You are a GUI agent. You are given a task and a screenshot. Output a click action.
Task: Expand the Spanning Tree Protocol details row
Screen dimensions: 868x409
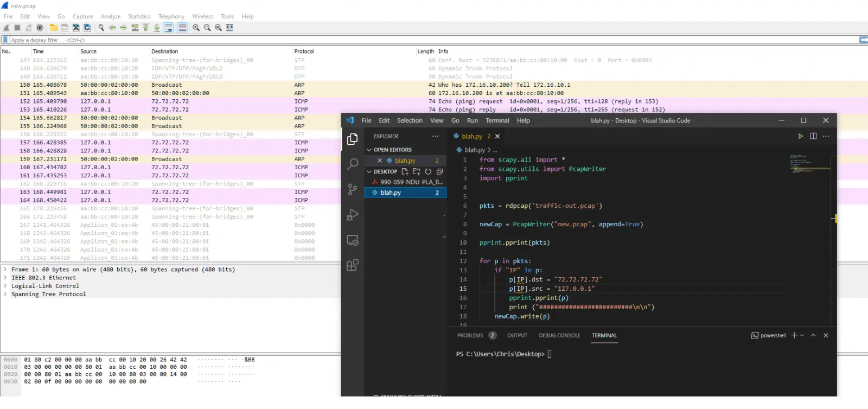(x=5, y=294)
